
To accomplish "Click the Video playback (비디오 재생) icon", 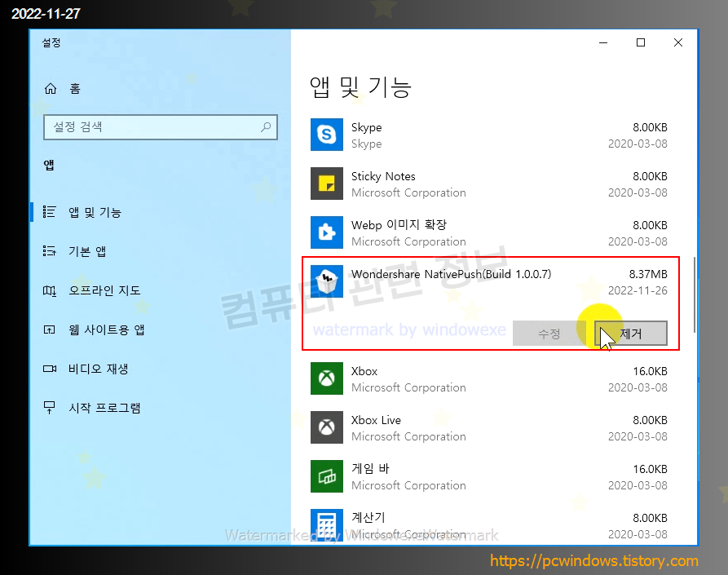I will [x=50, y=369].
